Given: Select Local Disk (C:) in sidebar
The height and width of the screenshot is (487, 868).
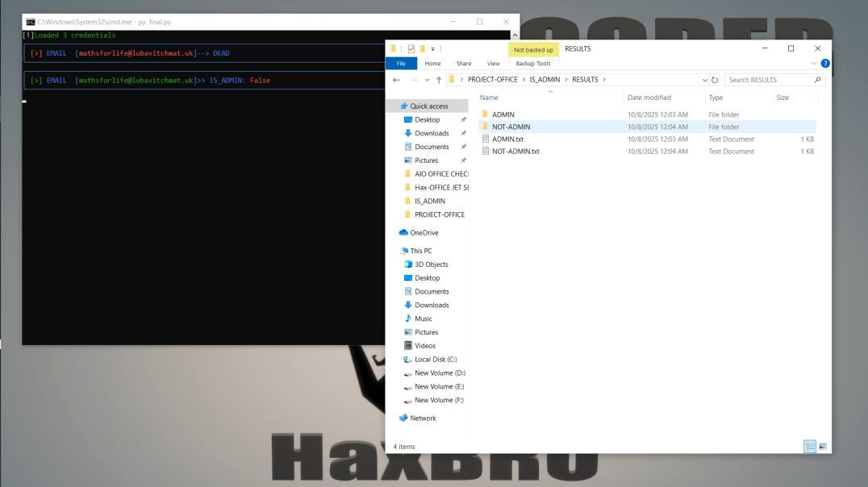Looking at the screenshot, I should [x=434, y=360].
